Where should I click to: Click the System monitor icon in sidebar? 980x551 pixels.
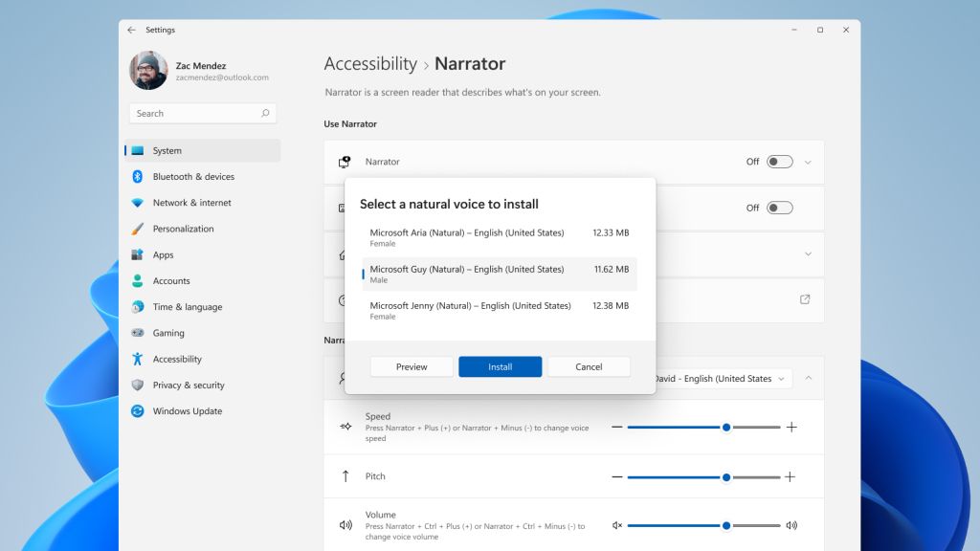pos(138,150)
